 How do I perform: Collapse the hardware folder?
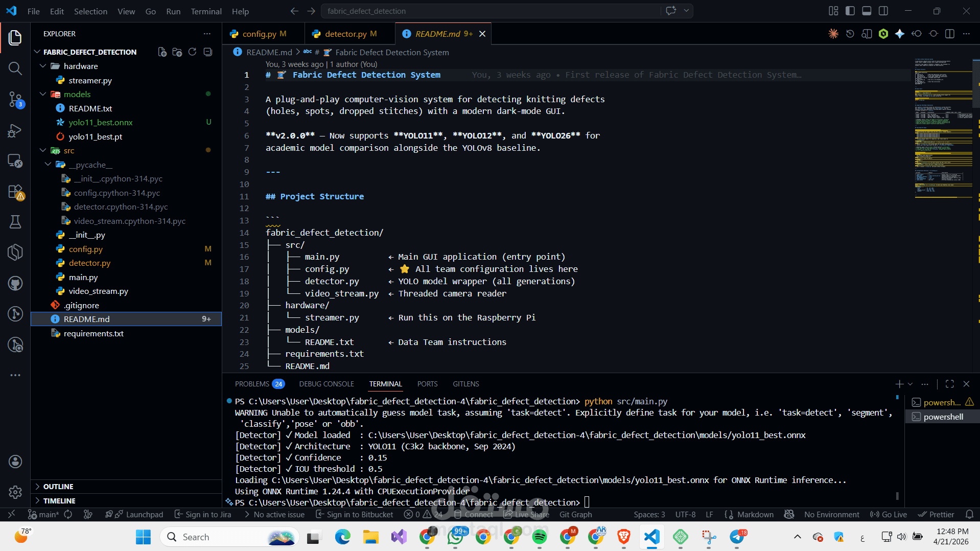(x=43, y=66)
